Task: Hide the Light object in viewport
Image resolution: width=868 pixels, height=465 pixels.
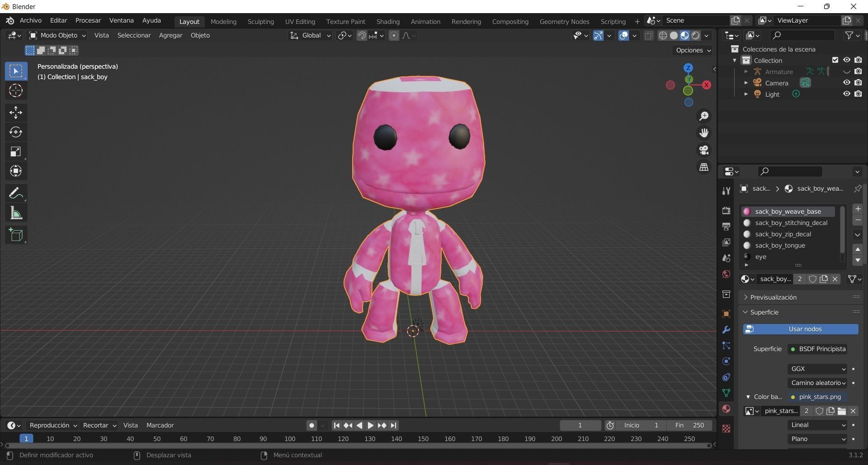Action: [846, 94]
